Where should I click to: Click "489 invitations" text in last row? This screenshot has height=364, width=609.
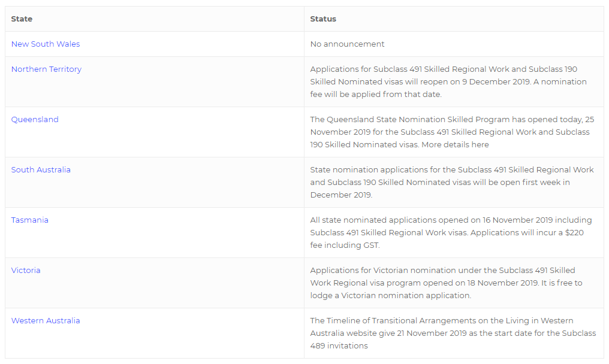coord(339,346)
